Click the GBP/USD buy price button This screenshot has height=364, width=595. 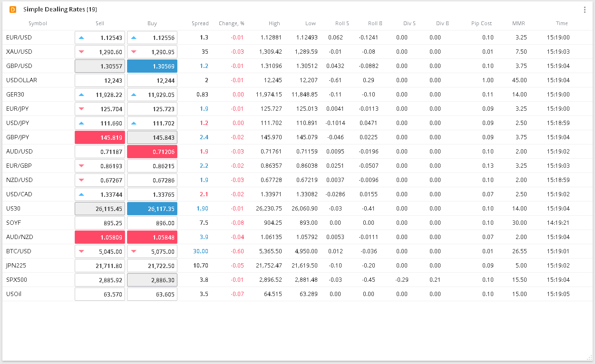tap(152, 66)
